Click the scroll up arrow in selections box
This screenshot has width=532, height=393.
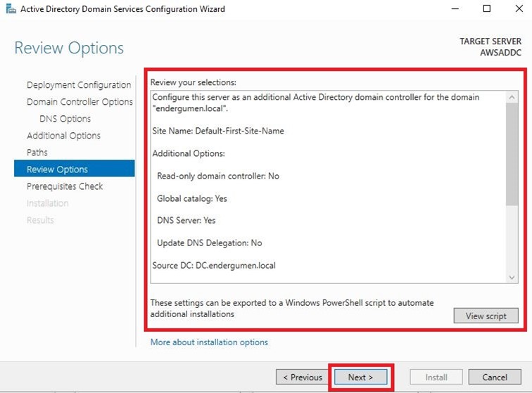click(512, 98)
